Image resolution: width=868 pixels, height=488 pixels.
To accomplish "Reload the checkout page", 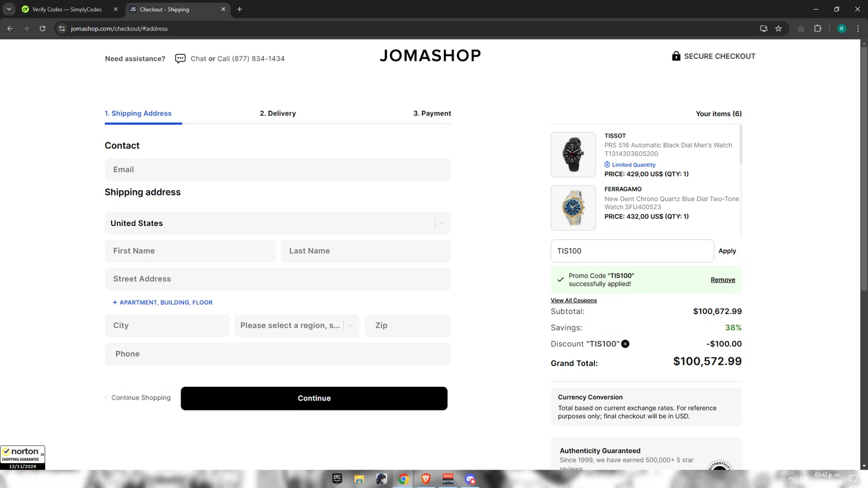I will click(42, 28).
